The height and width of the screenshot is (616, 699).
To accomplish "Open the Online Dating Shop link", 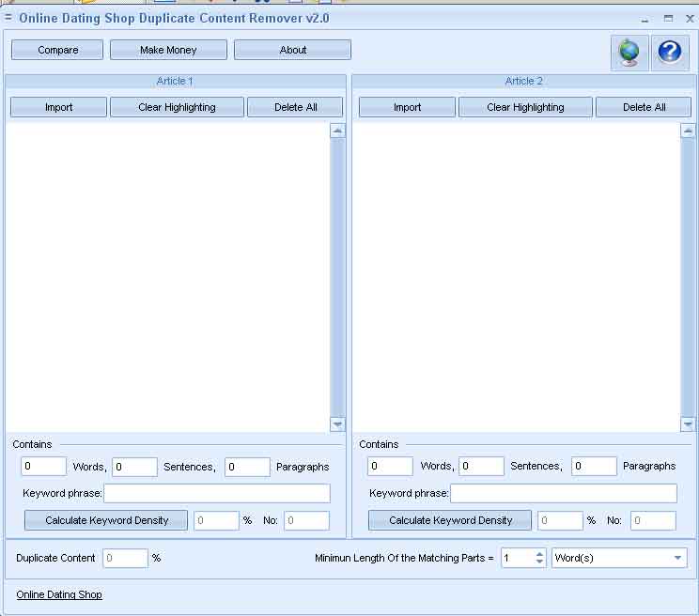I will 59,594.
